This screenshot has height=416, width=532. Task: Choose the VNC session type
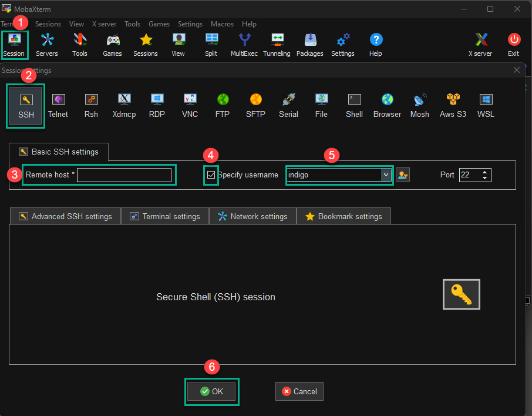pos(190,106)
